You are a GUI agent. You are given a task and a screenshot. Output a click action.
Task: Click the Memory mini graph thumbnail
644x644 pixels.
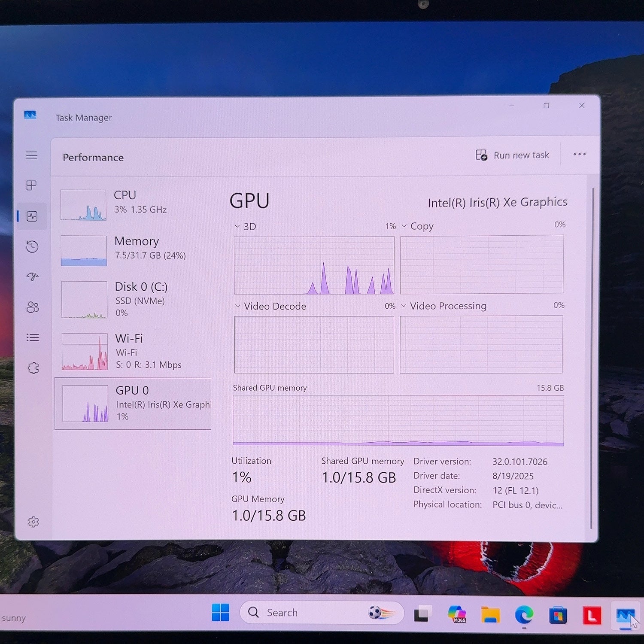pyautogui.click(x=84, y=251)
